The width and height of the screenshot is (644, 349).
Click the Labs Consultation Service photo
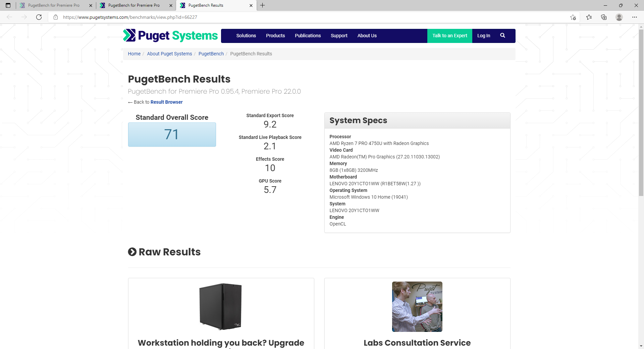point(417,306)
